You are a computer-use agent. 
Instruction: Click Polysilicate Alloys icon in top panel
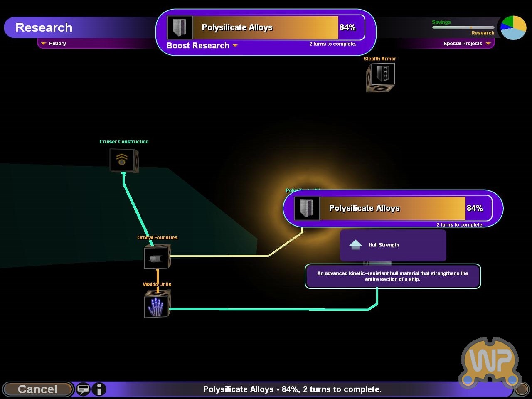tap(180, 27)
